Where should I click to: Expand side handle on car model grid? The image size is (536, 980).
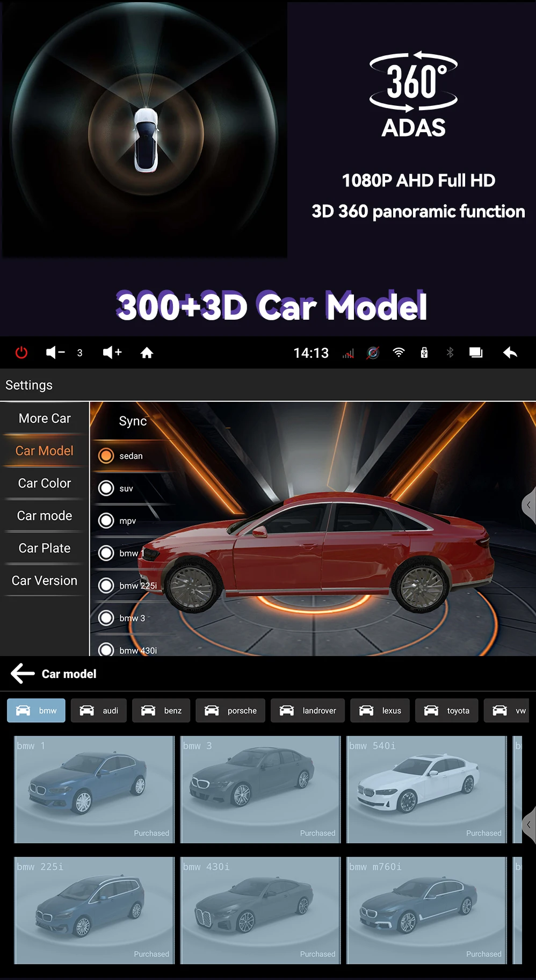pos(529,824)
